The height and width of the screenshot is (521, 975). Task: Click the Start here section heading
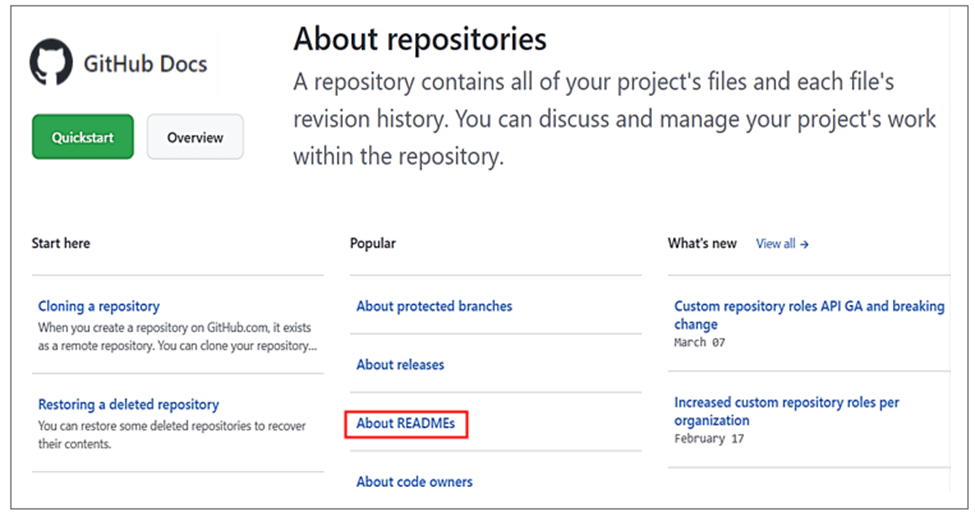(x=61, y=243)
